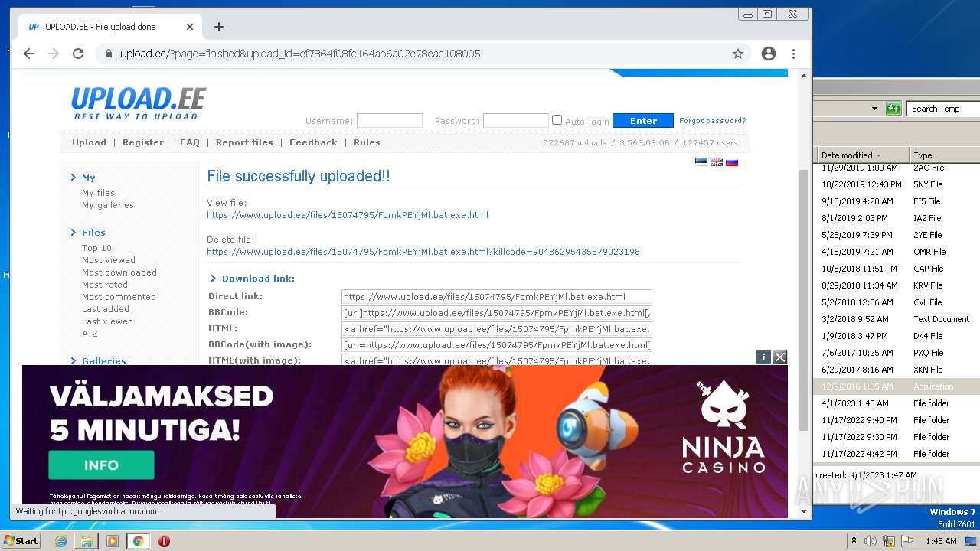980x551 pixels.
Task: Toggle the Auto-login checkbox
Action: coord(557,120)
